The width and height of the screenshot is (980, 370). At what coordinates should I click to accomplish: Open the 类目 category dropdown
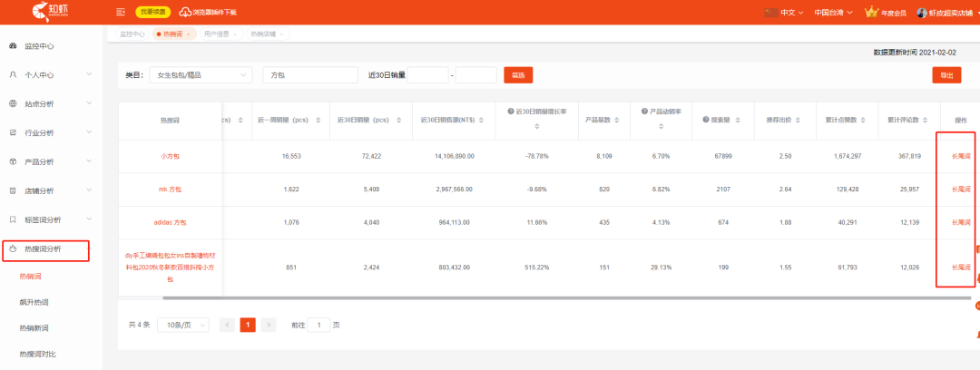(x=201, y=75)
